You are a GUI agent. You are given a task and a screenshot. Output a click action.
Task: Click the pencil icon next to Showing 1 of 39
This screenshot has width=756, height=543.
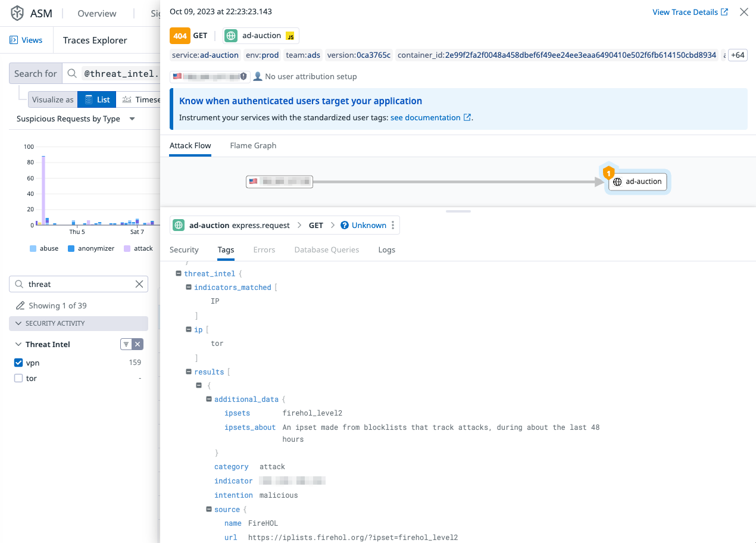[20, 305]
